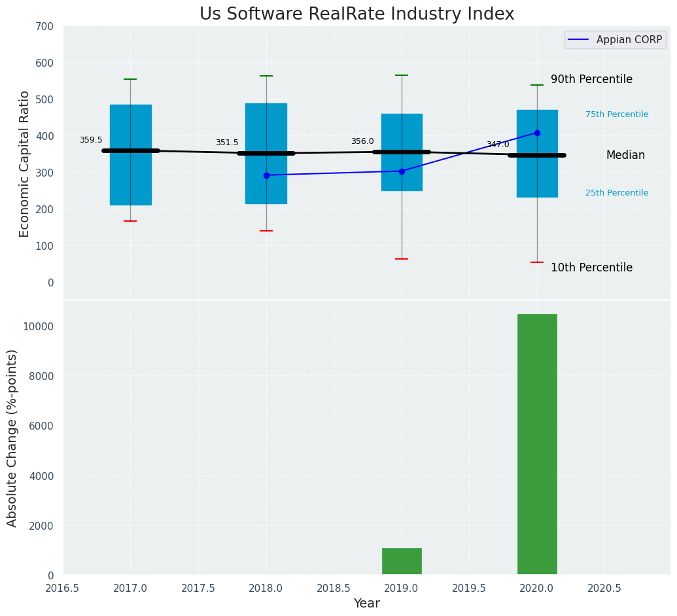The width and height of the screenshot is (677, 616).
Task: Click the 25th Percentile label
Action: 616,193
